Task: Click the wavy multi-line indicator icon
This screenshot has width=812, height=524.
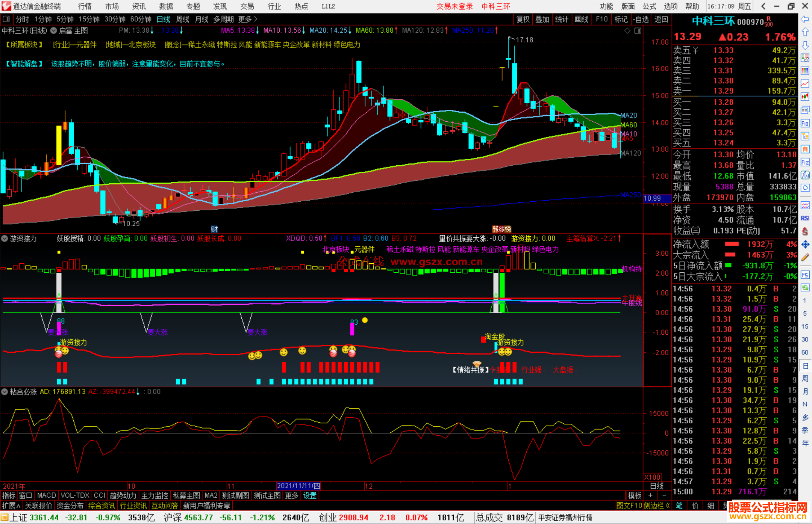Action: click(x=805, y=205)
